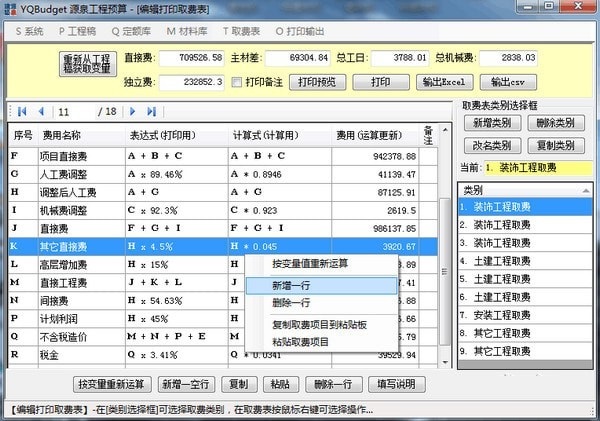Select category 2. 装饰工程取费
Image resolution: width=600 pixels, height=421 pixels.
[525, 225]
